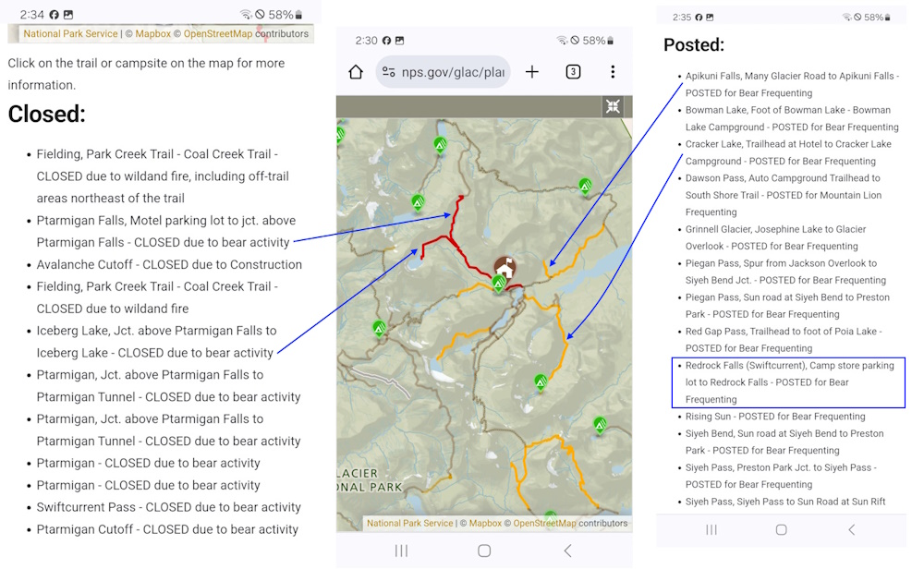The image size is (924, 569).
Task: Select the brown lodge marker on the map
Action: click(x=505, y=267)
